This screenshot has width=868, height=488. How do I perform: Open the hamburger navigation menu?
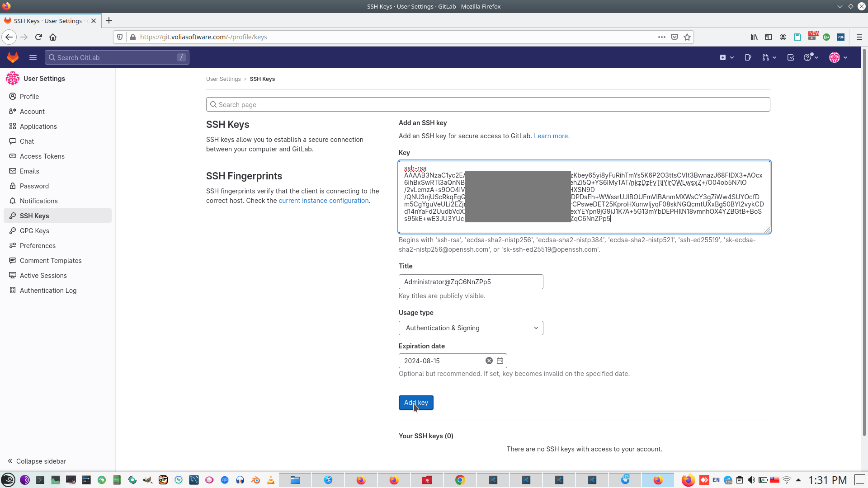pos(33,57)
